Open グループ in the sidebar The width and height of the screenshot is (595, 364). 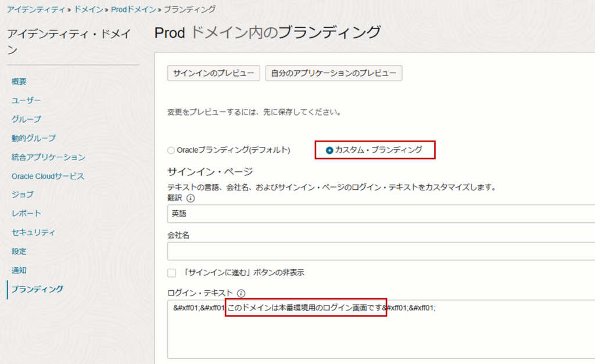pyautogui.click(x=26, y=120)
